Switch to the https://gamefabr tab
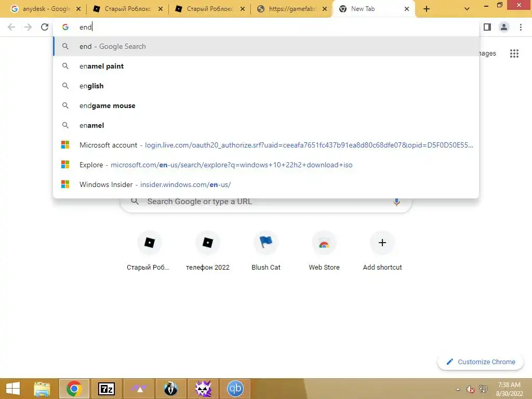This screenshot has width=532, height=399. coord(292,9)
